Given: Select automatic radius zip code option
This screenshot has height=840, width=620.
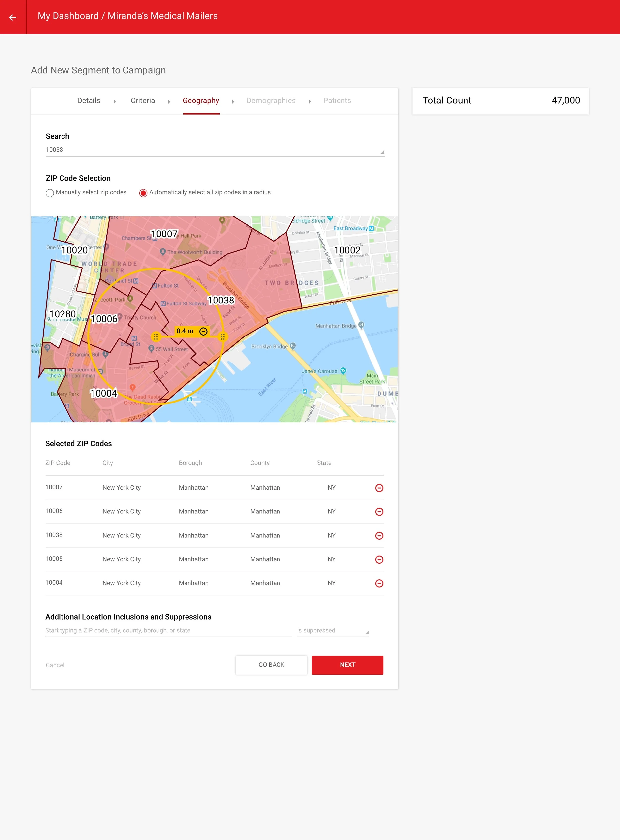Looking at the screenshot, I should click(143, 193).
